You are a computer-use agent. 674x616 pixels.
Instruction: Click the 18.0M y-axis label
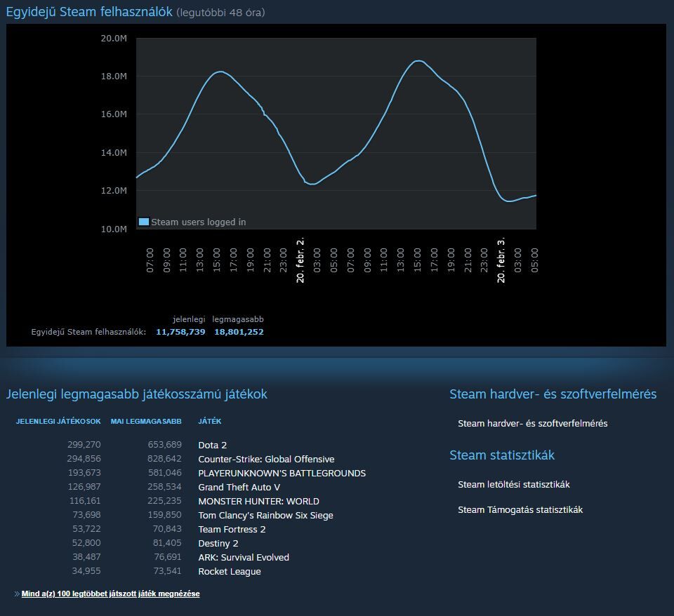coord(114,76)
